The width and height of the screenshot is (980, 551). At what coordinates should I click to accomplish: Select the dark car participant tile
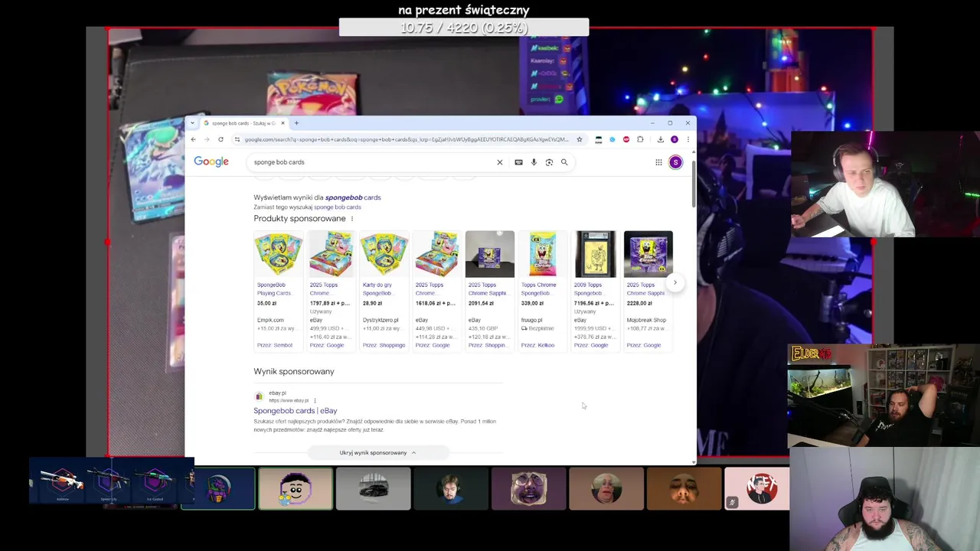(x=374, y=489)
